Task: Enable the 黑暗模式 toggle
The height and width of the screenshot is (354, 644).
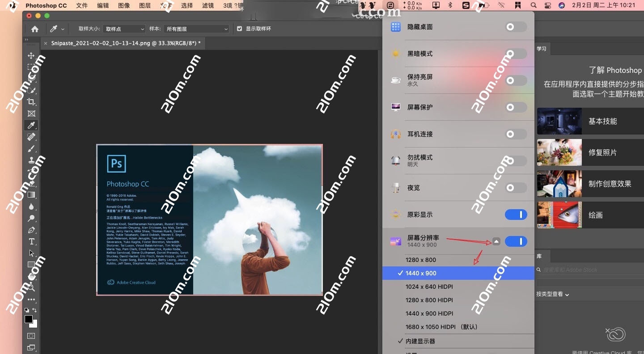Action: [516, 53]
